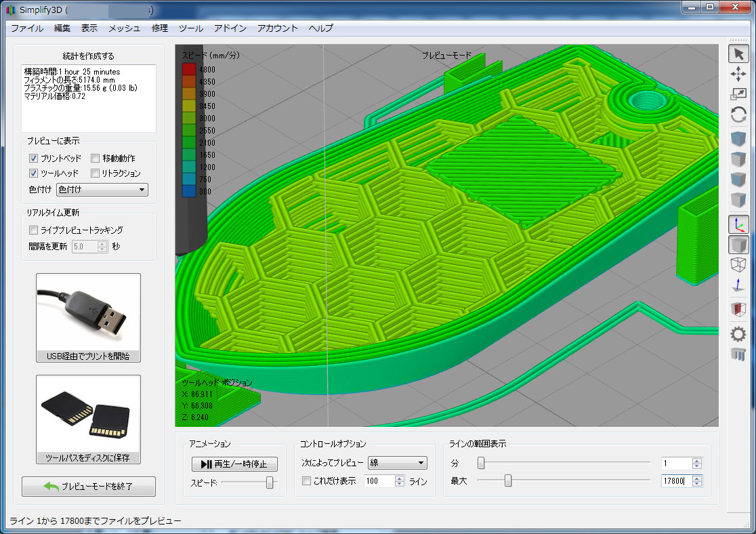
Task: Tick the ライブプレビュートラッキング checkbox
Action: 34,230
